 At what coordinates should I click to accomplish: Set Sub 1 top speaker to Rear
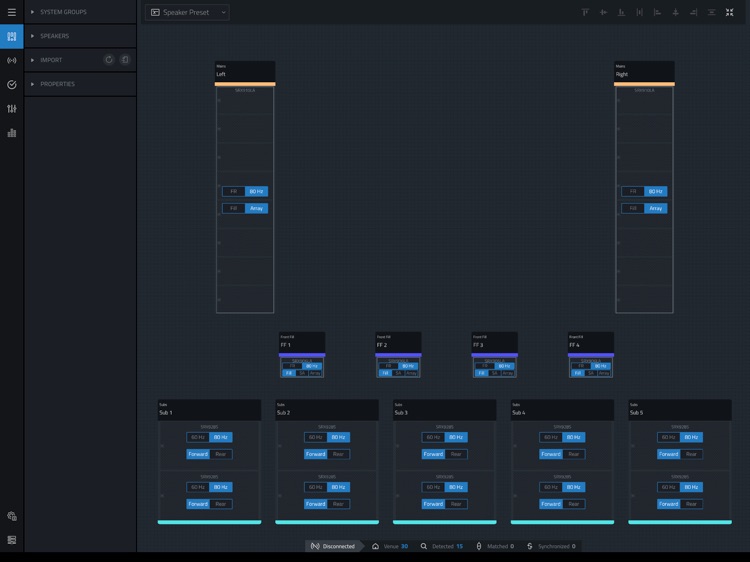[x=221, y=454]
